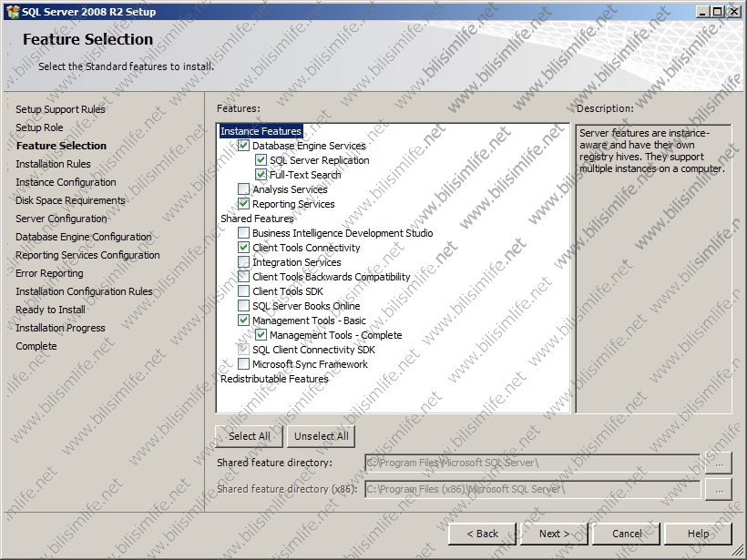Browse for shared feature directory (x86)
Viewport: 747px width, 560px height.
click(719, 490)
